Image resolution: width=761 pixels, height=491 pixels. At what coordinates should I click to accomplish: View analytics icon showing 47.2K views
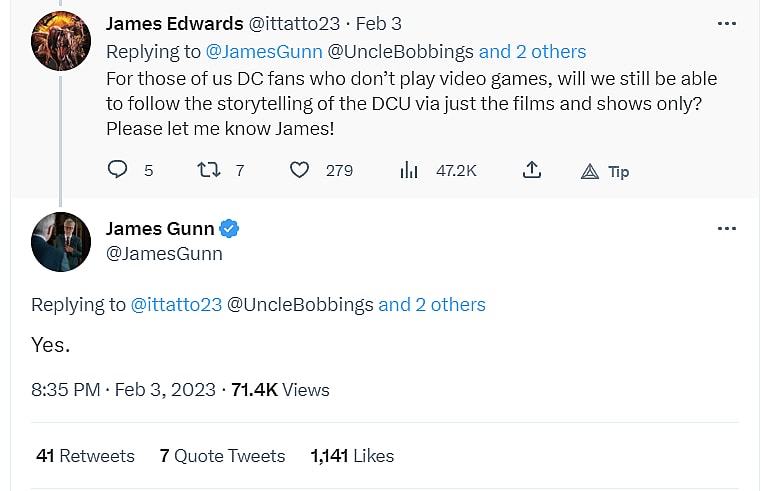click(409, 170)
